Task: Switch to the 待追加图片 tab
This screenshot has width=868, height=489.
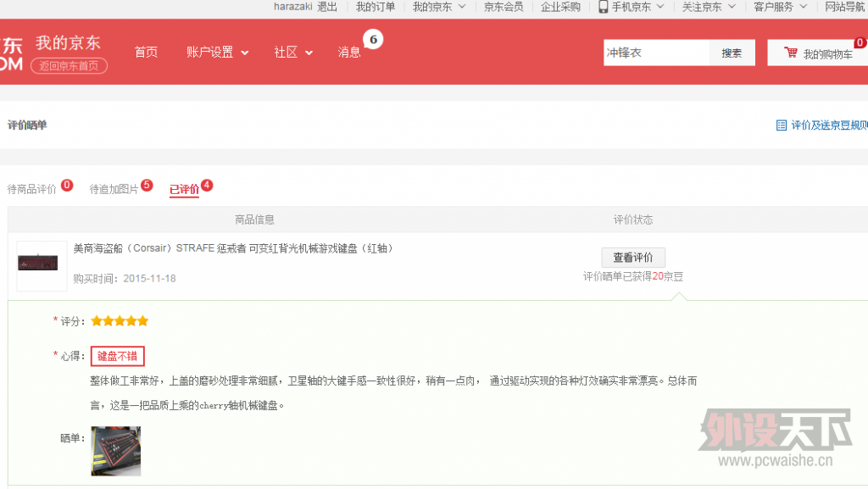Action: [x=114, y=189]
